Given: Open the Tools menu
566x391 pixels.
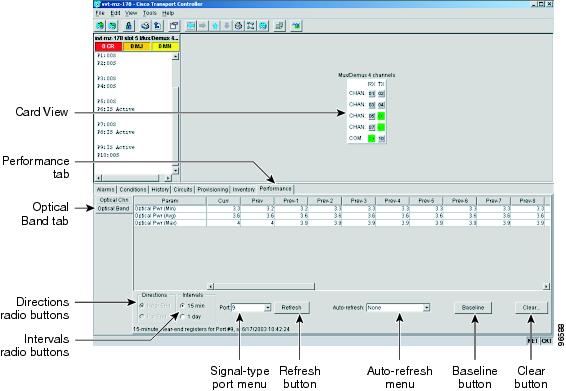Looking at the screenshot, I should pyautogui.click(x=149, y=13).
